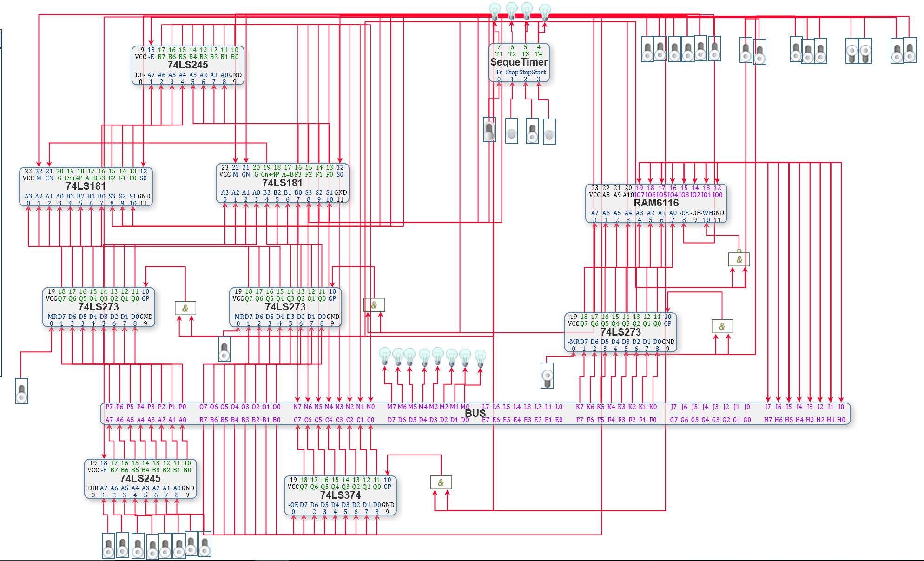The width and height of the screenshot is (924, 561).
Task: Toggle the switch feeding SequeTimer's Ts input
Action: [x=489, y=130]
